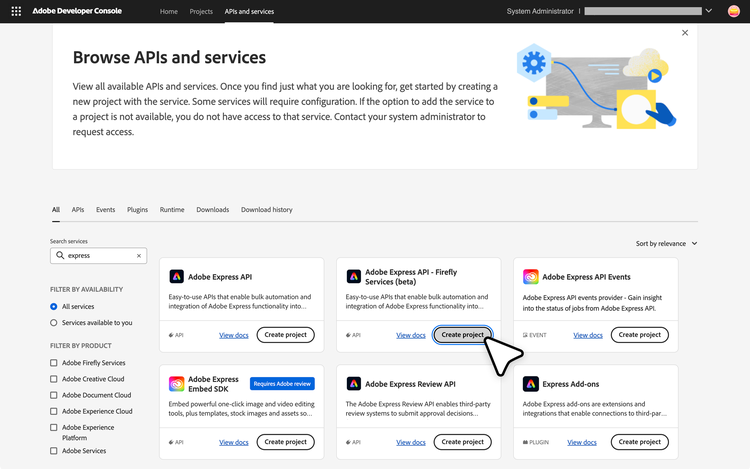Expand the organization switcher chevron
The height and width of the screenshot is (469, 750).
709,11
